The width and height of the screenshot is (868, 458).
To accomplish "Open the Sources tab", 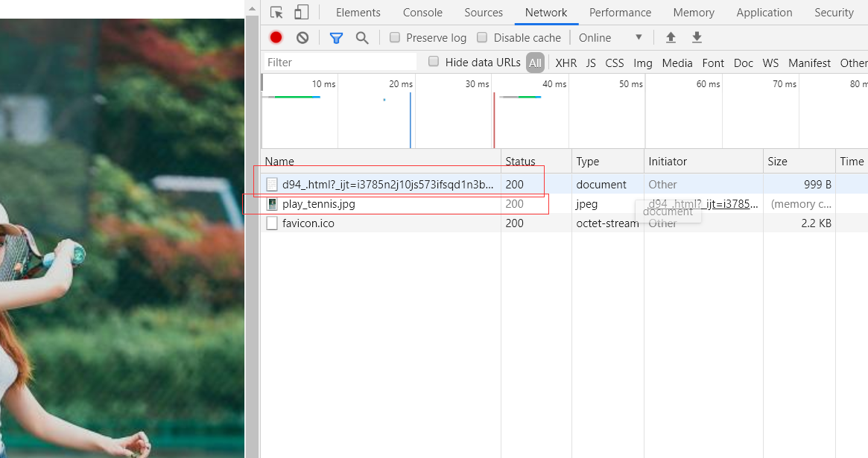I will tap(484, 12).
